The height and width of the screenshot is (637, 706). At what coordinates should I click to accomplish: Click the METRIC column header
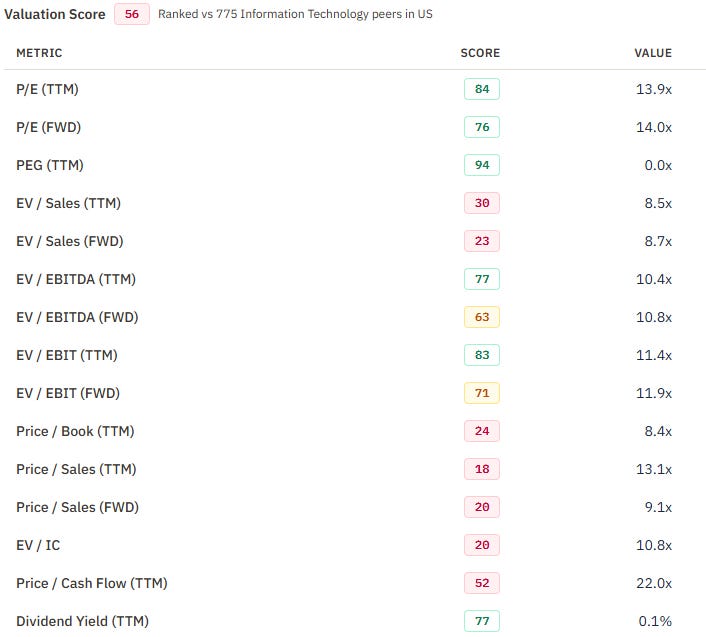click(39, 53)
